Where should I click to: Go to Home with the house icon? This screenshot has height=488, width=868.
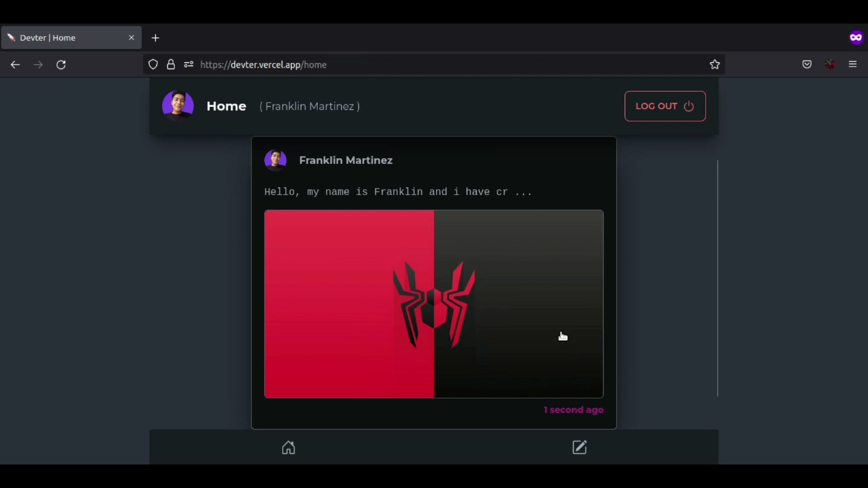[288, 448]
